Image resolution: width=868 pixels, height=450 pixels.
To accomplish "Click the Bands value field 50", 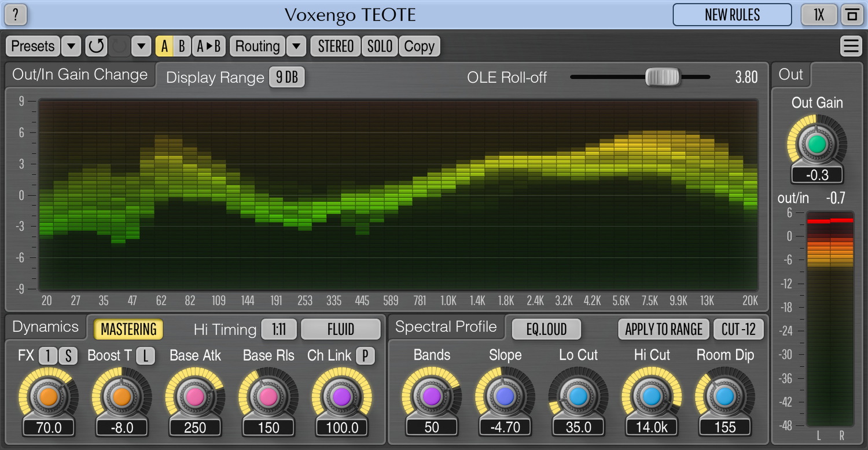I will pyautogui.click(x=432, y=428).
